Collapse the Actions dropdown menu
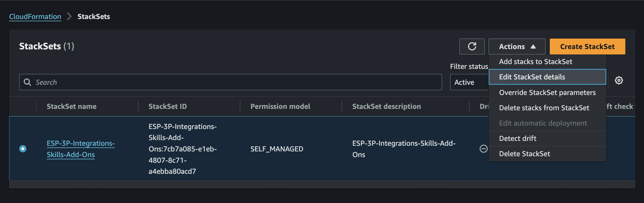 click(x=517, y=46)
